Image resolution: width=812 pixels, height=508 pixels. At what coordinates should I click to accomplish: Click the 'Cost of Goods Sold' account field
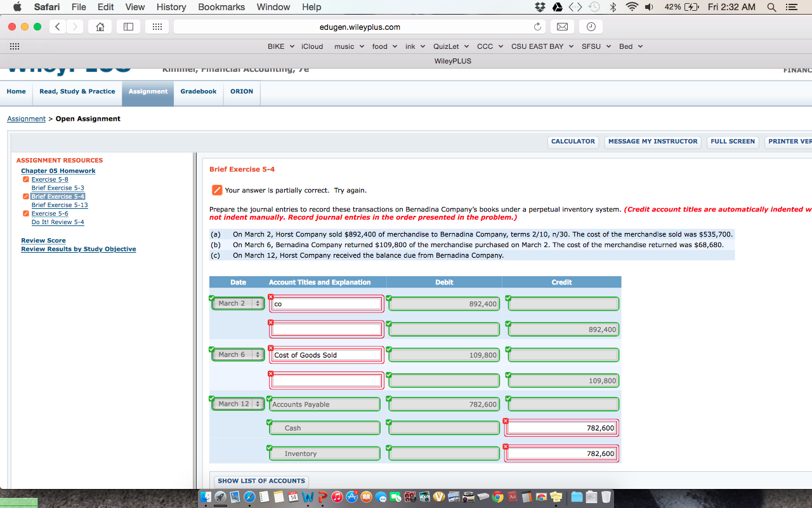tap(326, 355)
